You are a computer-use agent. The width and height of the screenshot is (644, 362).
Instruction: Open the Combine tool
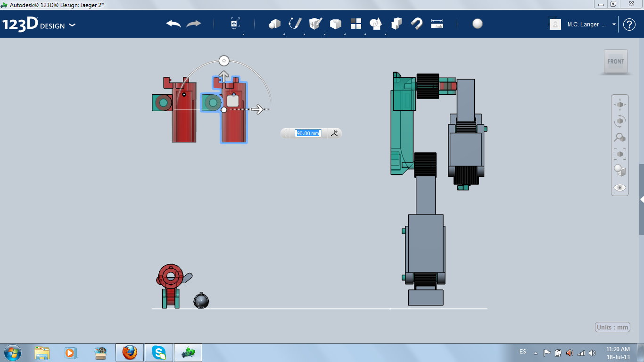[x=396, y=24]
